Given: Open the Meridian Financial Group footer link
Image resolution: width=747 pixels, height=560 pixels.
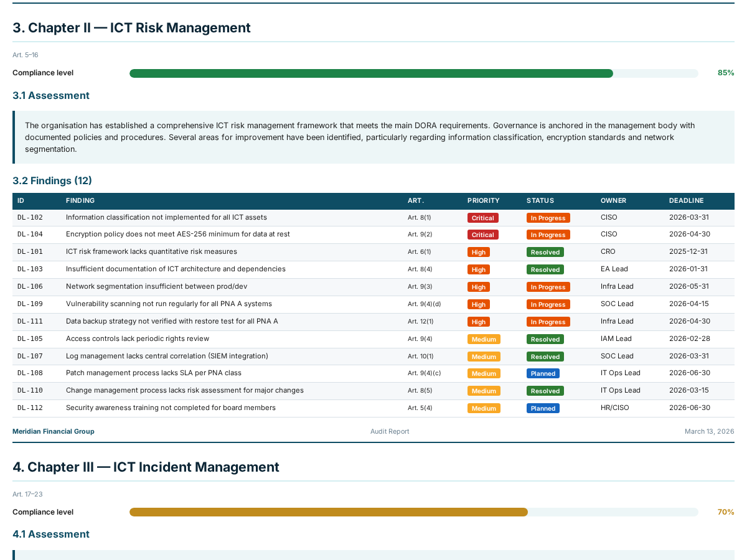Looking at the screenshot, I should pyautogui.click(x=53, y=431).
